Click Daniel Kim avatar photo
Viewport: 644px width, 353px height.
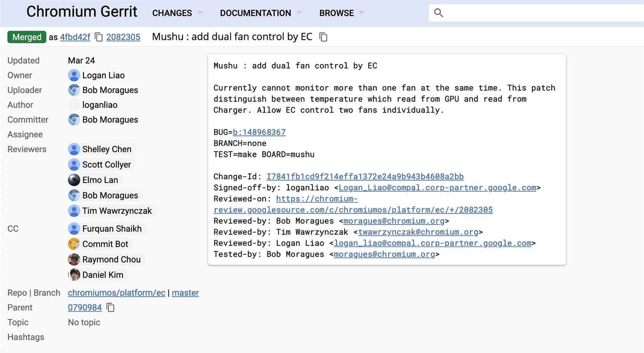74,275
